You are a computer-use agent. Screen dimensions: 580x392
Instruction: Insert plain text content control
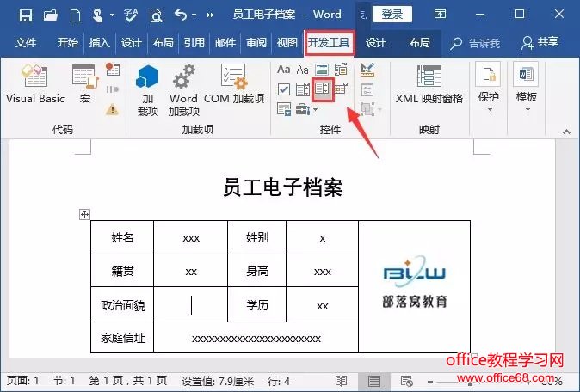303,70
